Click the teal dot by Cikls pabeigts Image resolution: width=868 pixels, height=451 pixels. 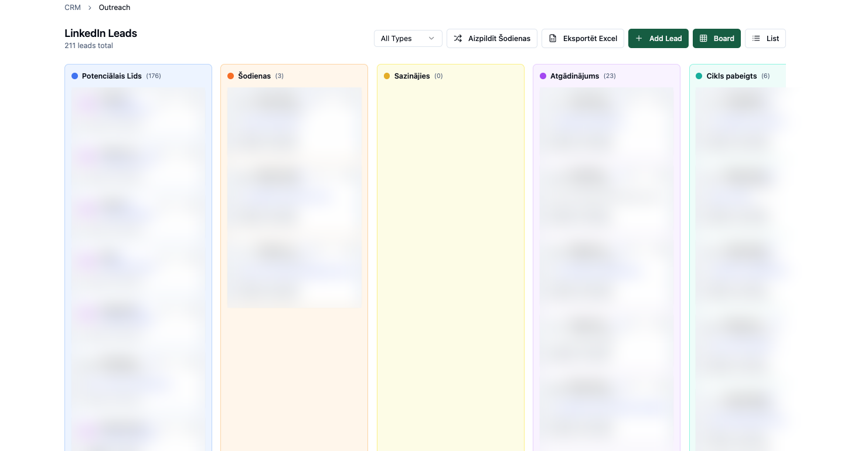pos(699,76)
